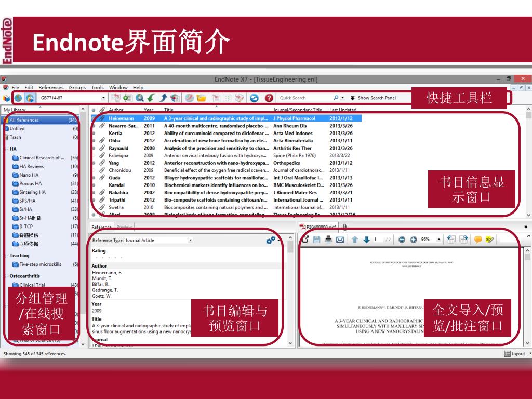Click the paperclip attach file tab icon

point(345,227)
